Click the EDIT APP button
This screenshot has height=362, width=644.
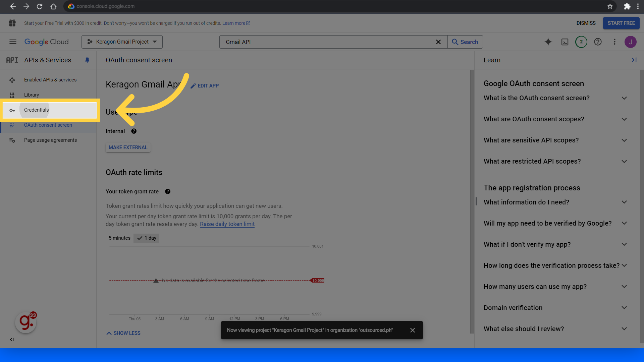[204, 86]
